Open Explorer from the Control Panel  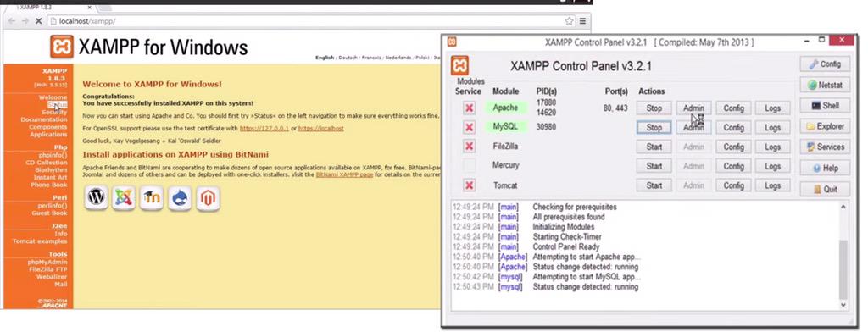click(825, 127)
